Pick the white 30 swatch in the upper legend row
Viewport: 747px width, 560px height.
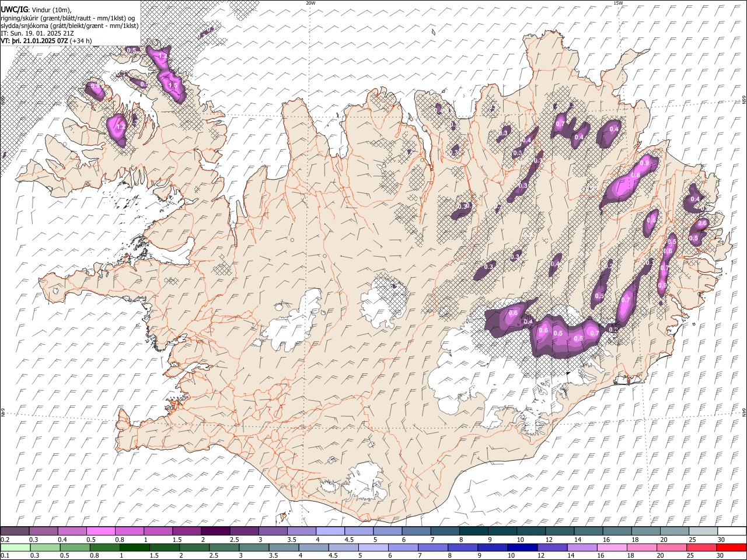pyautogui.click(x=732, y=531)
